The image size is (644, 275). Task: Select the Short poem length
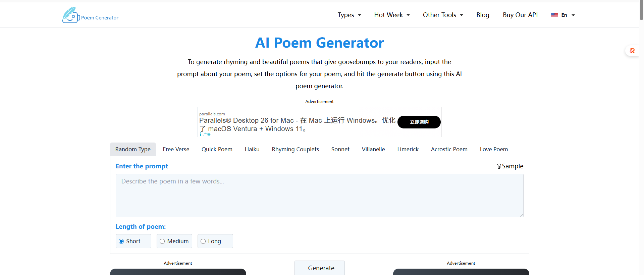pos(121,241)
